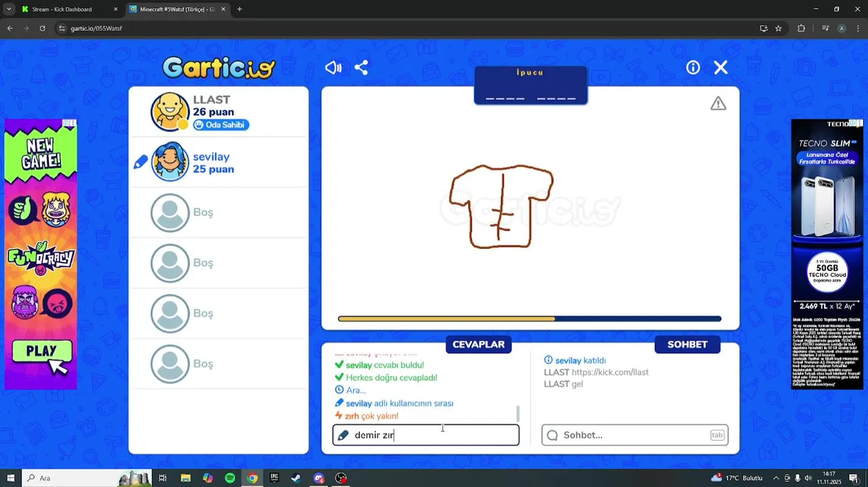The height and width of the screenshot is (487, 868).
Task: Open Spotify from the taskbar
Action: [230, 478]
